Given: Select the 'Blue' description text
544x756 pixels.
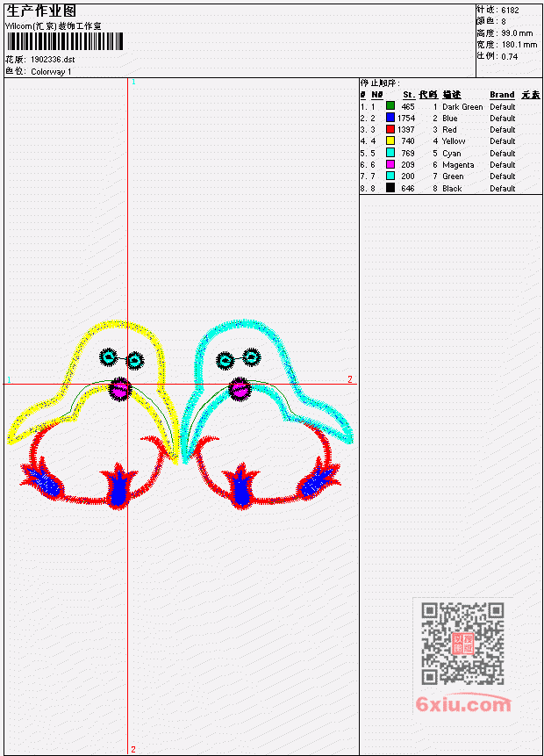Looking at the screenshot, I should tap(449, 119).
